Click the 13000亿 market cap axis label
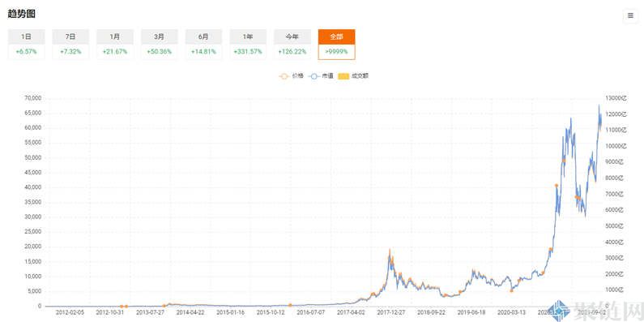The width and height of the screenshot is (644, 322). [x=616, y=98]
